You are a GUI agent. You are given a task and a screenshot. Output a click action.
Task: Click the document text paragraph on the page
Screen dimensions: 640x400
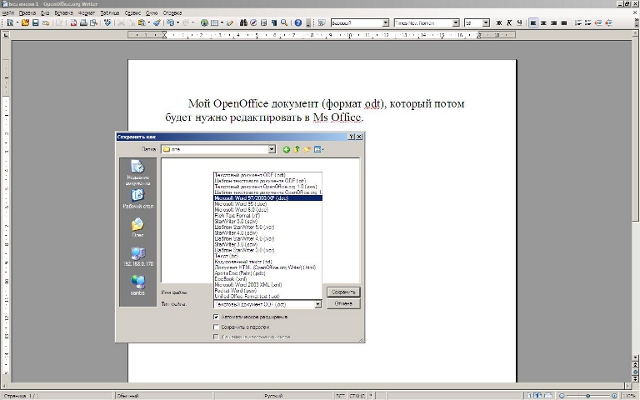click(315, 111)
